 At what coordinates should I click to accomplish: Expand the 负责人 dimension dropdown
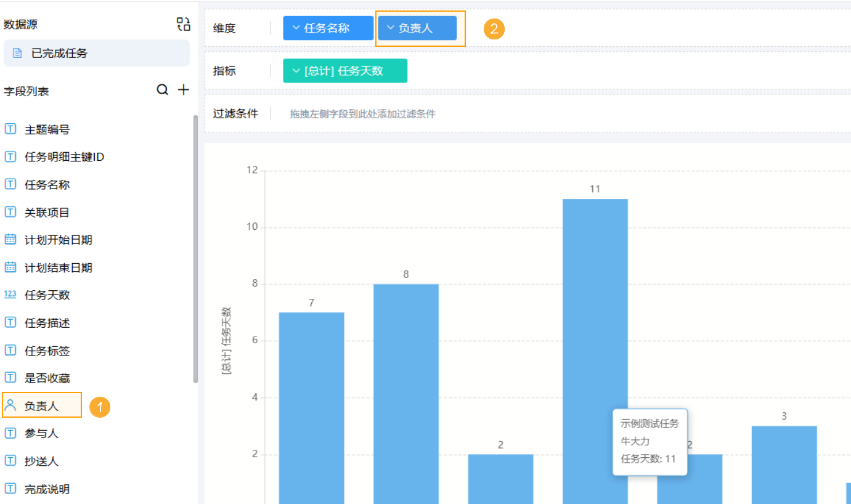(390, 28)
